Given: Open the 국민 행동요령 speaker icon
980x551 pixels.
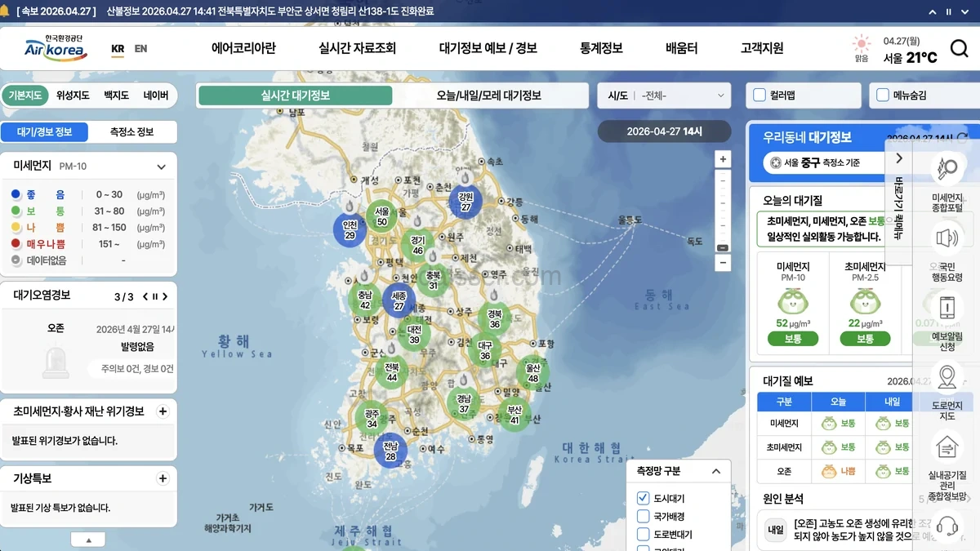Looking at the screenshot, I should point(947,238).
